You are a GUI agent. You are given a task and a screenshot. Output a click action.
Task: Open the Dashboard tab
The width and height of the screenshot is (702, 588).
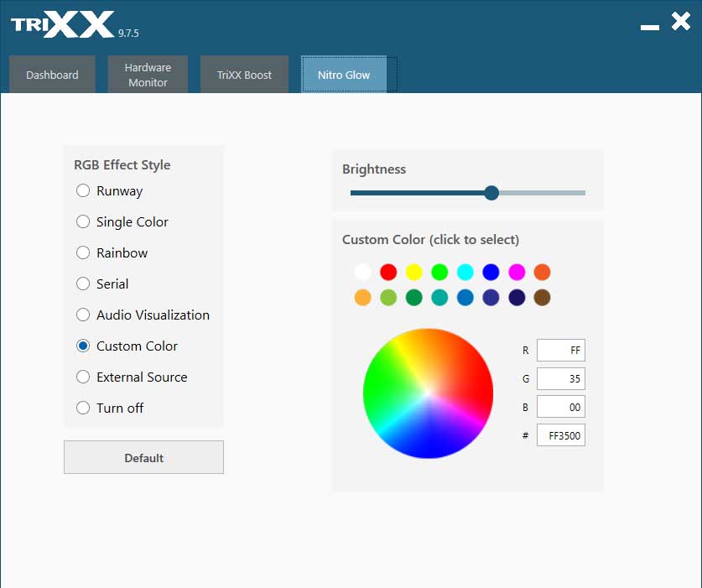[52, 75]
